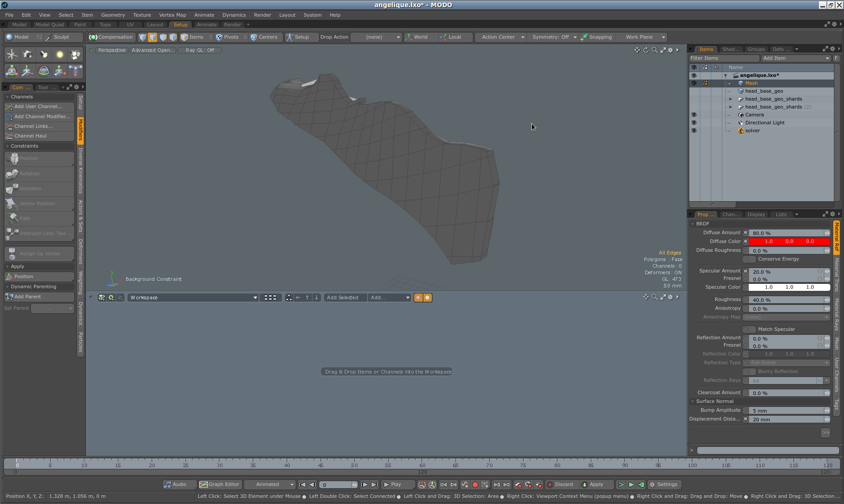Open the Add... dropdown in schematic
Image resolution: width=844 pixels, height=504 pixels.
tap(389, 297)
